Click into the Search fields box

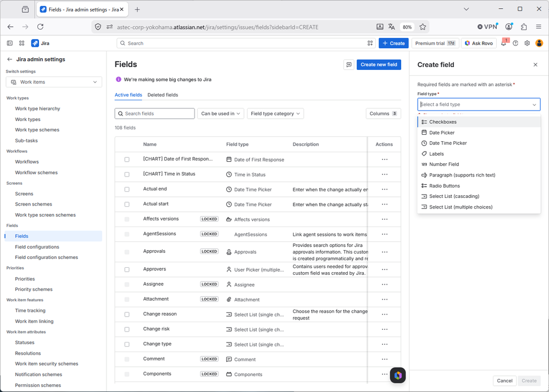pyautogui.click(x=155, y=113)
